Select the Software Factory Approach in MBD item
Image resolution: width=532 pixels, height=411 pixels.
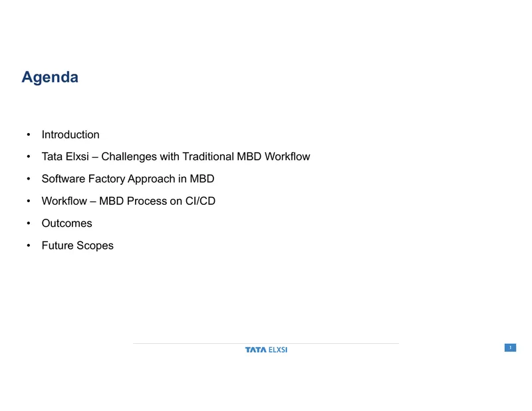[x=128, y=179]
